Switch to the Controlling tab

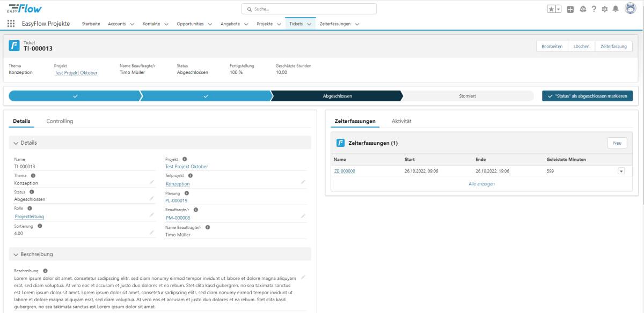click(x=60, y=121)
